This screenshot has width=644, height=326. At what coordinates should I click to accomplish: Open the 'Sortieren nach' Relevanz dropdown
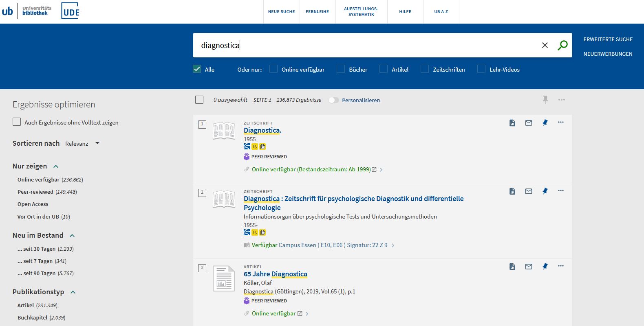pyautogui.click(x=82, y=144)
